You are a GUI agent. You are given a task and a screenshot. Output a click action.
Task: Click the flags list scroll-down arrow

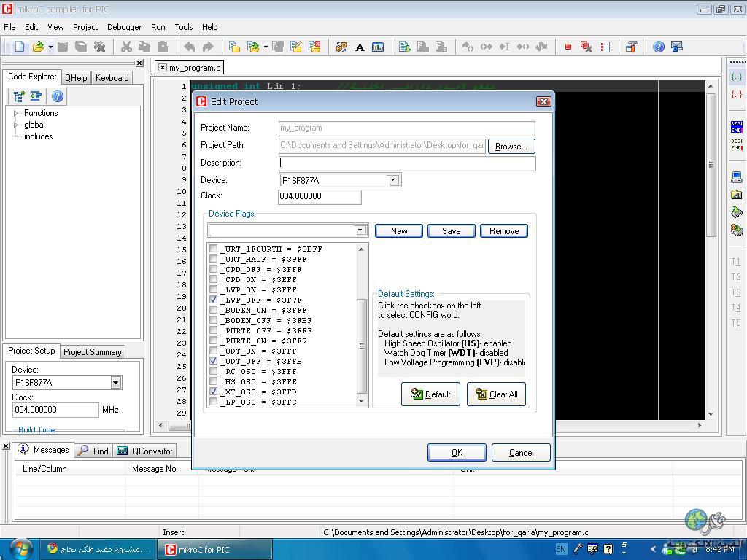pos(361,402)
